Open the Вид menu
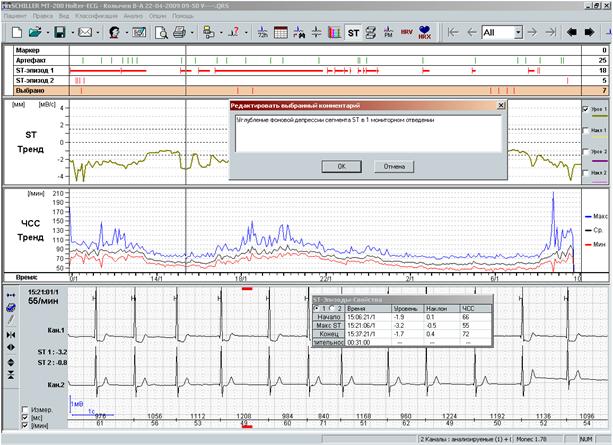This screenshot has width=613, height=445. pyautogui.click(x=64, y=16)
